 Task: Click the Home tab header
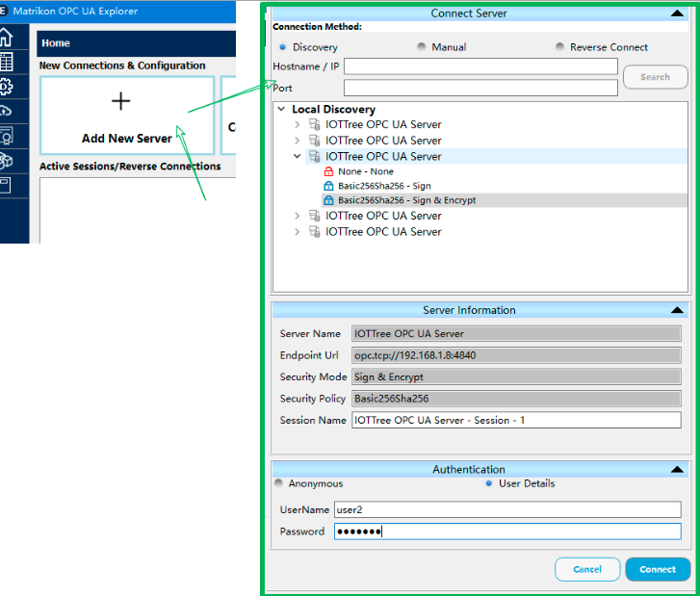point(136,43)
